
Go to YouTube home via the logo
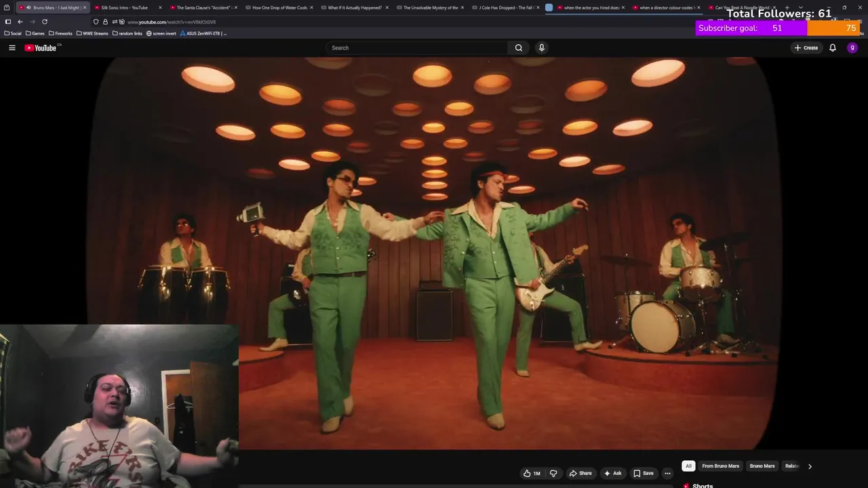pos(42,47)
